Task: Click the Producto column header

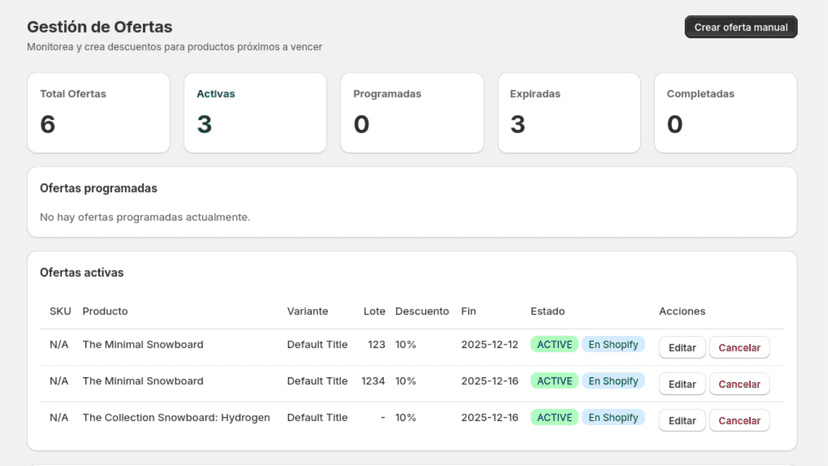Action: (105, 311)
